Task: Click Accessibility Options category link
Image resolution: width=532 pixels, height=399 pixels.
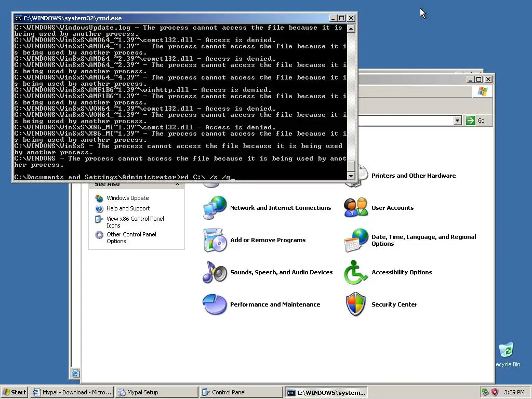Action: click(402, 272)
